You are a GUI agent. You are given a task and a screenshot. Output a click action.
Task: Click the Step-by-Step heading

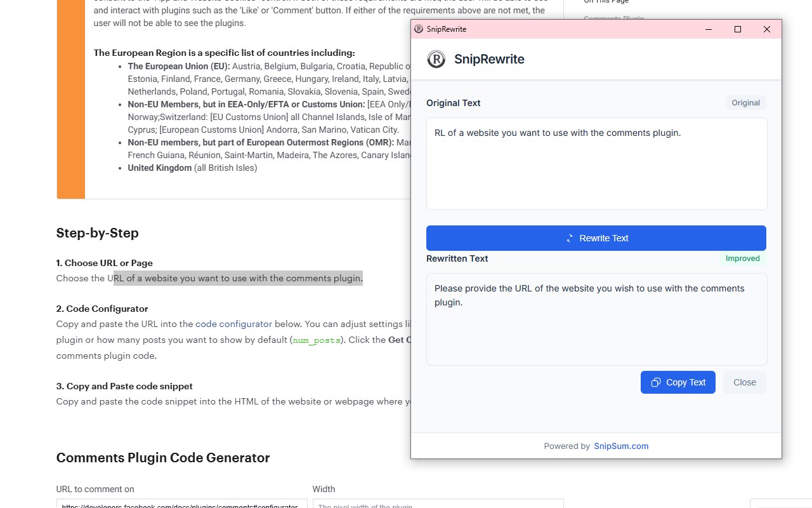click(x=98, y=233)
